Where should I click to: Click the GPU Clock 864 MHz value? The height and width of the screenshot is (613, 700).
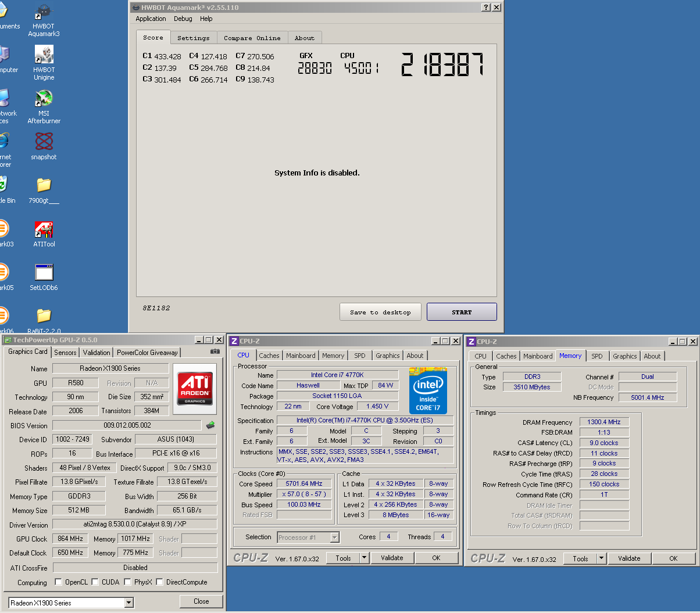[71, 539]
